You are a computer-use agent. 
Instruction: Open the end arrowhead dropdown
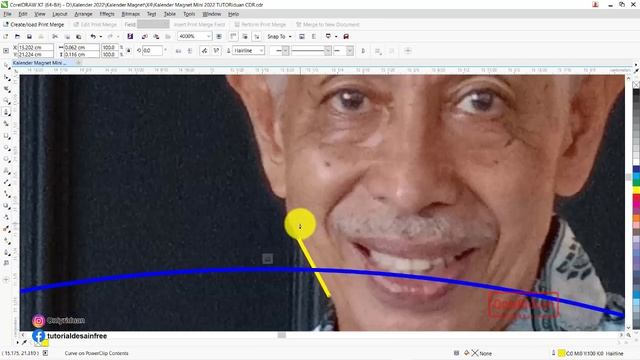[350, 51]
